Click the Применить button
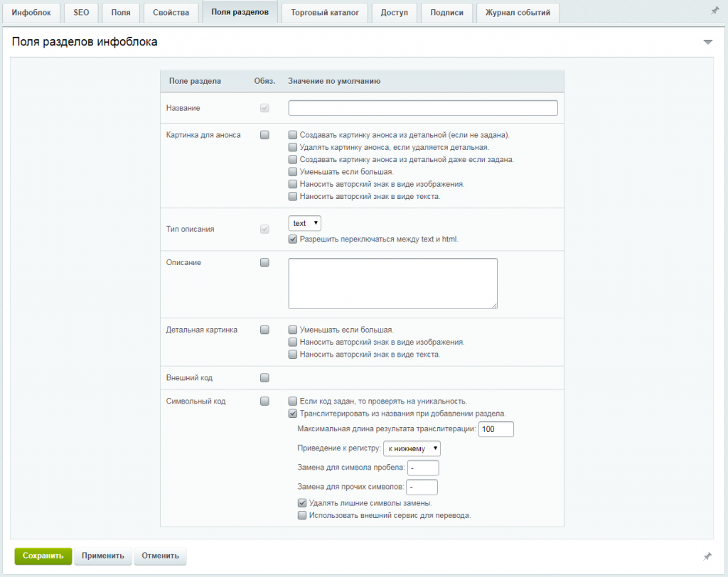This screenshot has height=577, width=728. (x=103, y=556)
